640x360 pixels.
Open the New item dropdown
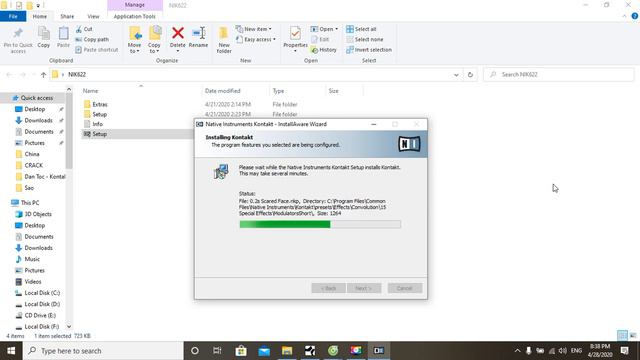tap(253, 29)
